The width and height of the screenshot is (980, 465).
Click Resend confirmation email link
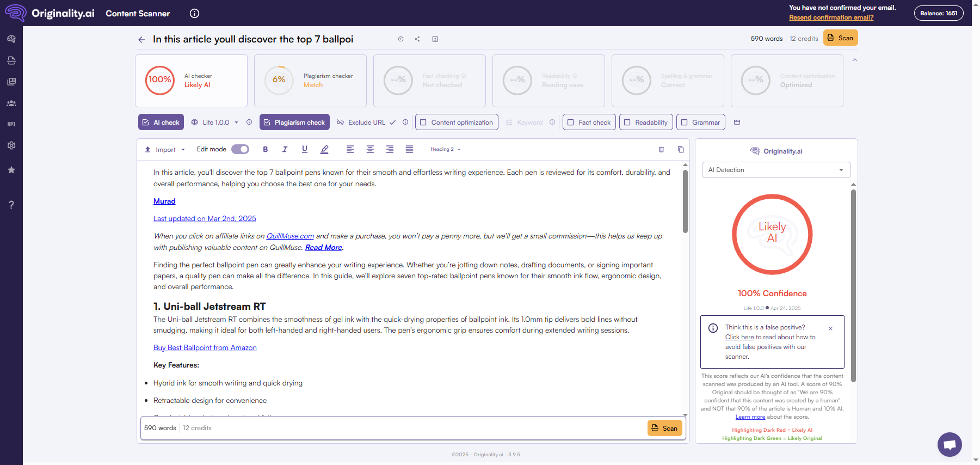[831, 17]
